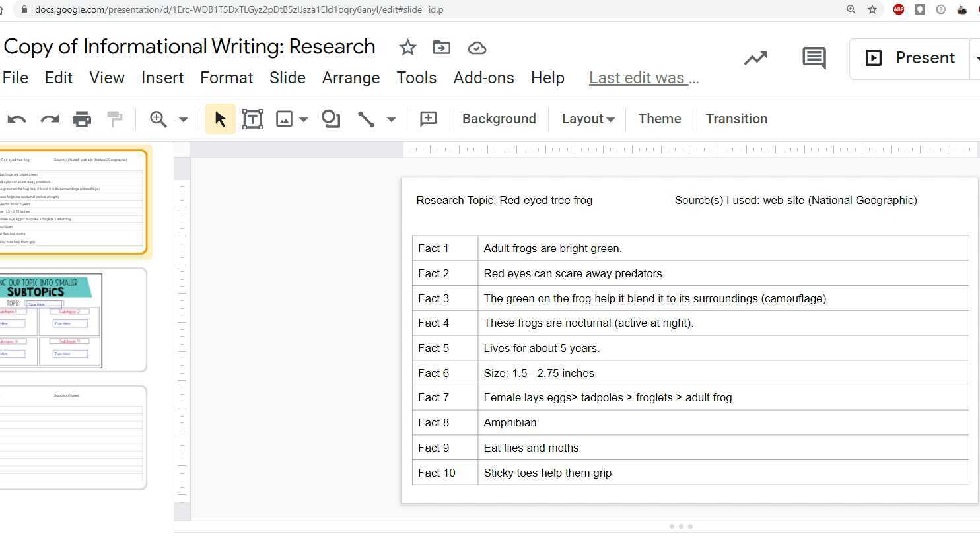Click the Print icon

tap(82, 119)
